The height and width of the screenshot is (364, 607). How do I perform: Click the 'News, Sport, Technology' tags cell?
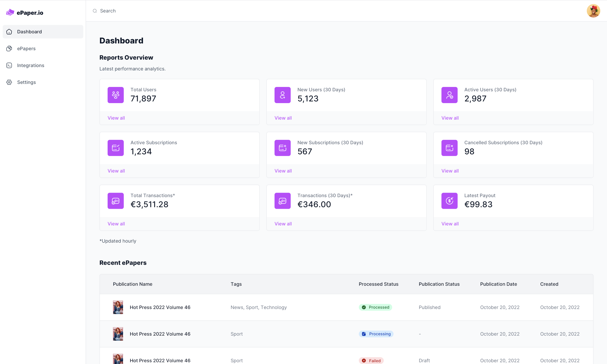259,307
